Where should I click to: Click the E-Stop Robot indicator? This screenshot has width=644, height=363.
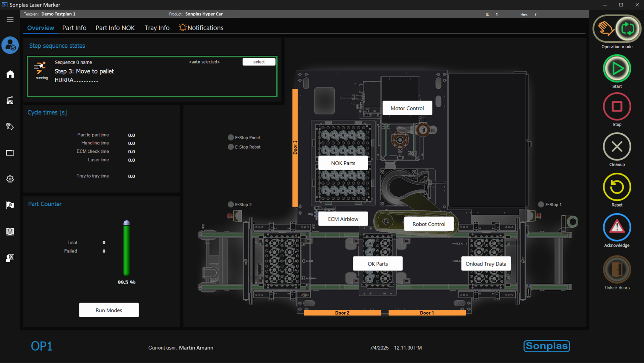(x=231, y=147)
